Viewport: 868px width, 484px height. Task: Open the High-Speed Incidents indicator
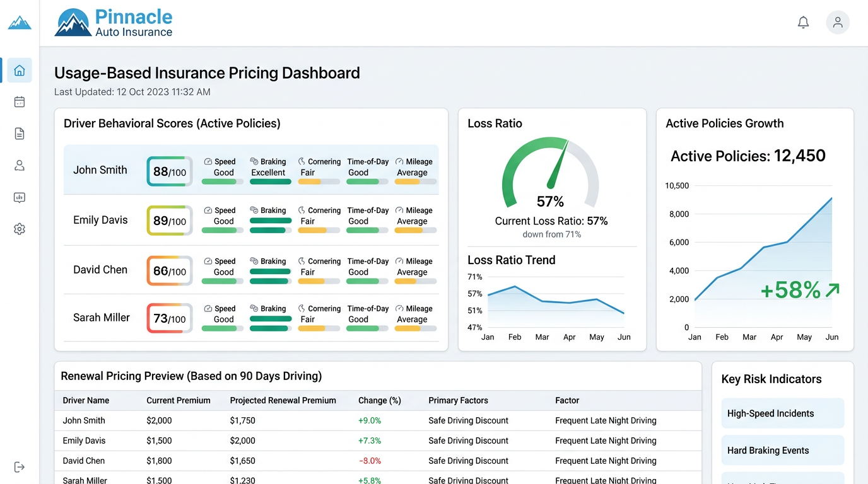(x=782, y=413)
